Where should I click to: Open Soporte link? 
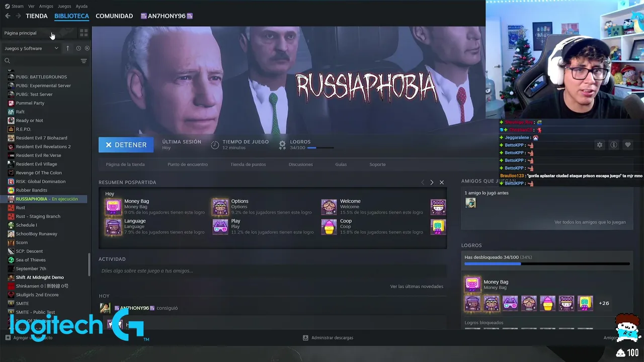click(x=377, y=164)
